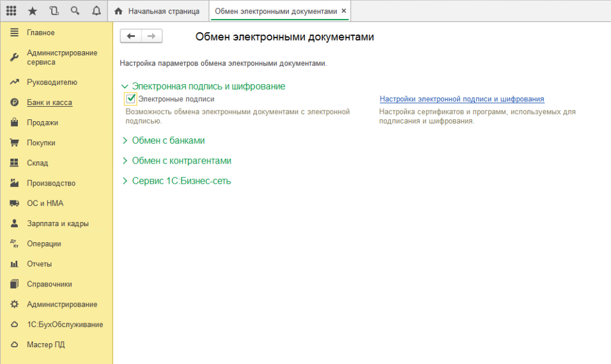611x364 pixels.
Task: Expand the Обмен с контрагентами section
Action: coord(125,161)
